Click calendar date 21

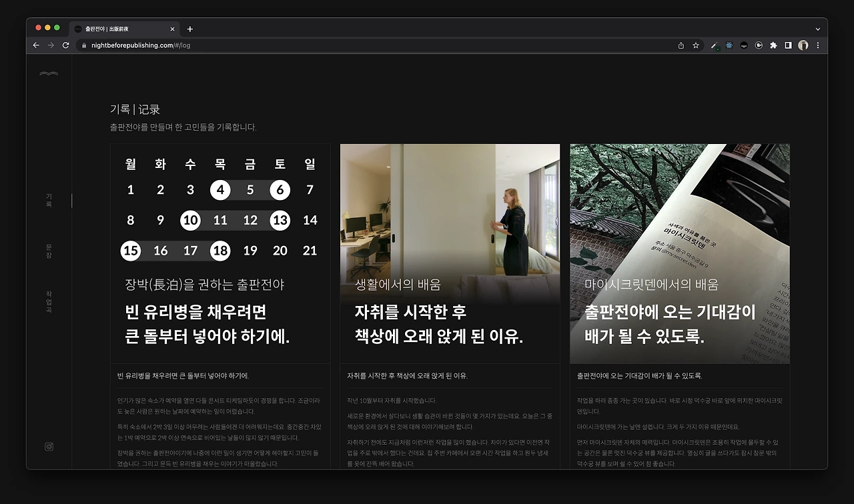coord(310,251)
